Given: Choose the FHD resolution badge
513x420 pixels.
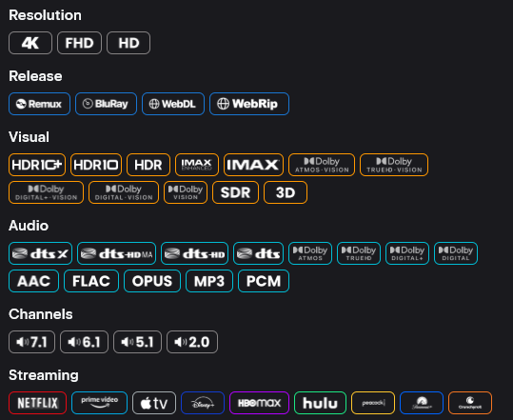Looking at the screenshot, I should tap(79, 43).
